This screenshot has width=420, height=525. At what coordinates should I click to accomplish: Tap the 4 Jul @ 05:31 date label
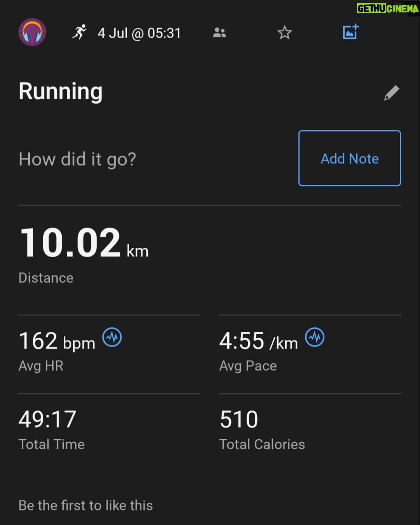(x=139, y=33)
